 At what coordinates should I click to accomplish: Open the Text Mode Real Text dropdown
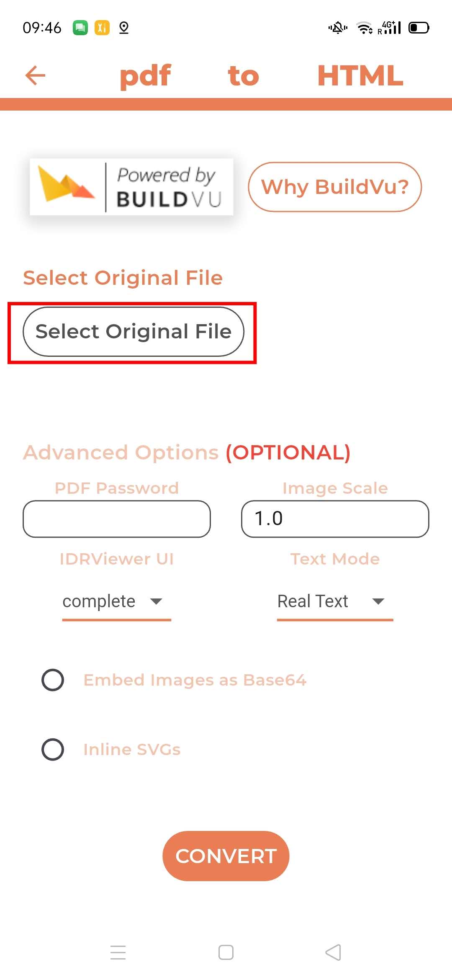coord(334,602)
